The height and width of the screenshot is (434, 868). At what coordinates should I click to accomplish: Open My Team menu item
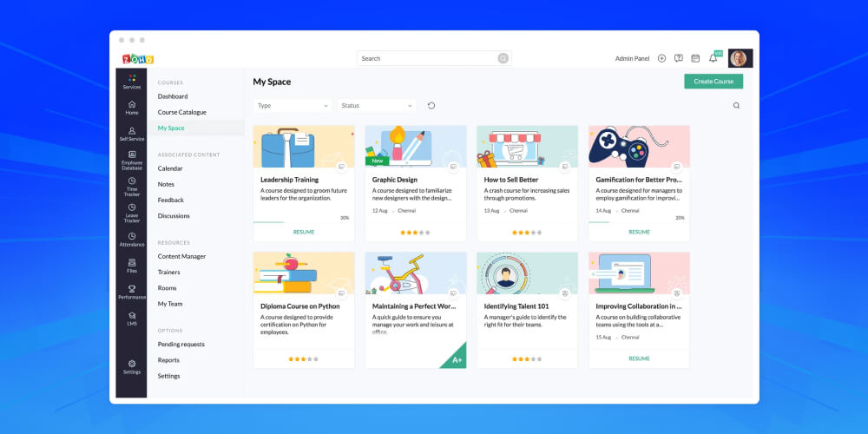[x=170, y=304]
